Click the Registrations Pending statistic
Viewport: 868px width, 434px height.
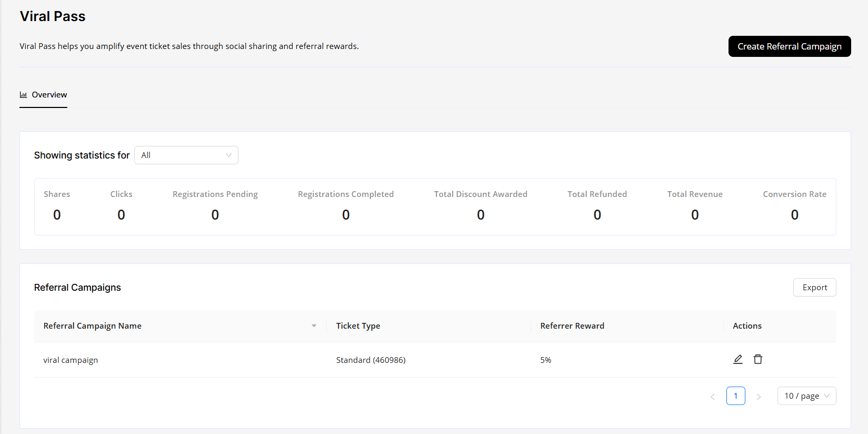[215, 206]
